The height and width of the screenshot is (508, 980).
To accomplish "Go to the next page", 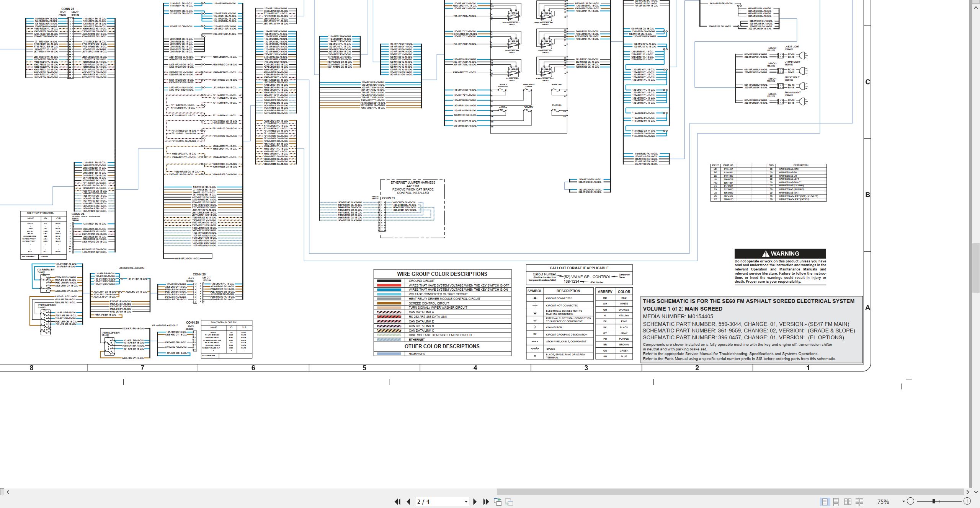I will click(475, 501).
